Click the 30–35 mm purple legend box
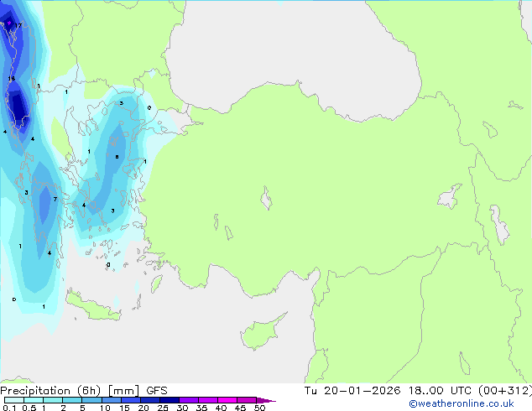The width and height of the screenshot is (532, 411). (x=188, y=400)
